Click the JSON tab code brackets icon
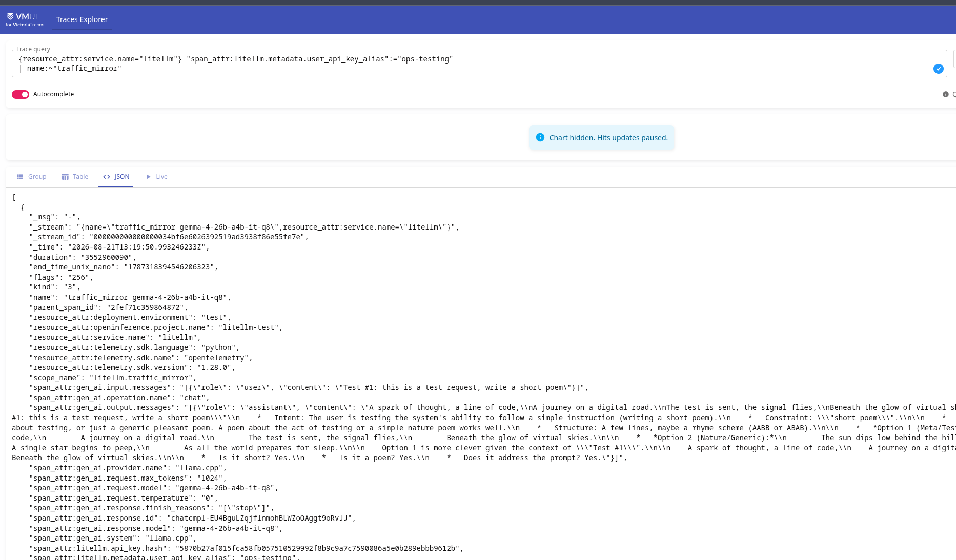 click(107, 177)
